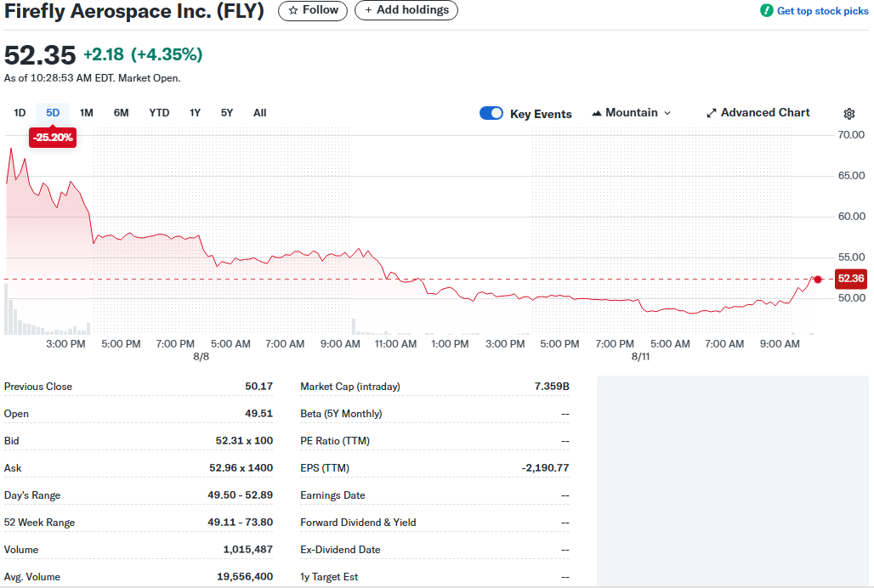This screenshot has width=874, height=588.
Task: Click the Earnings Date label
Action: pos(332,495)
